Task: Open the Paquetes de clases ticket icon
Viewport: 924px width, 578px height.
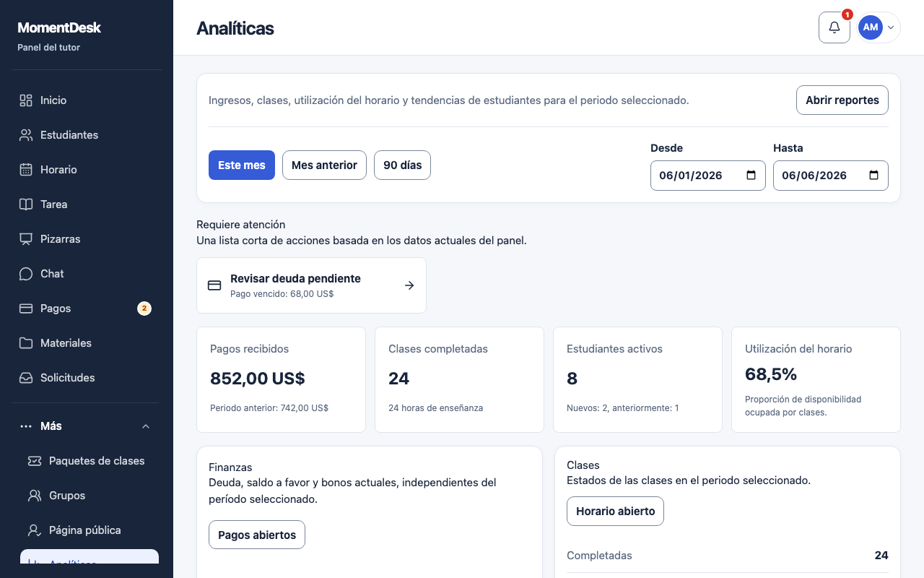Action: (35, 461)
